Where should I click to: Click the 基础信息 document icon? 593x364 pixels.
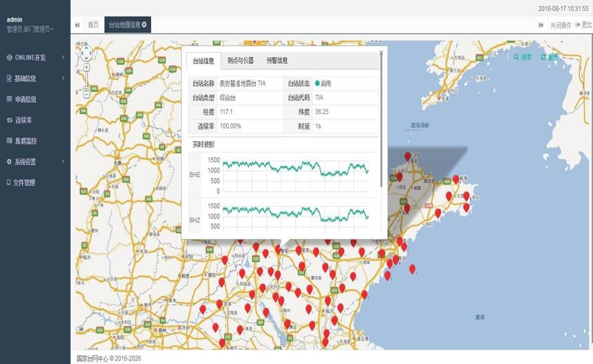(x=9, y=77)
